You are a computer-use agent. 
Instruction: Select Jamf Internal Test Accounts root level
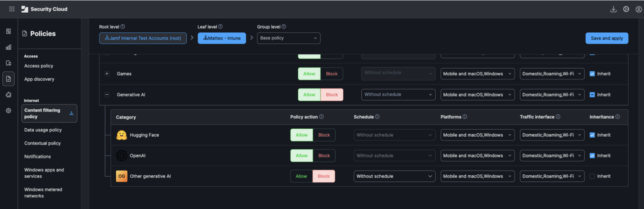pyautogui.click(x=143, y=38)
